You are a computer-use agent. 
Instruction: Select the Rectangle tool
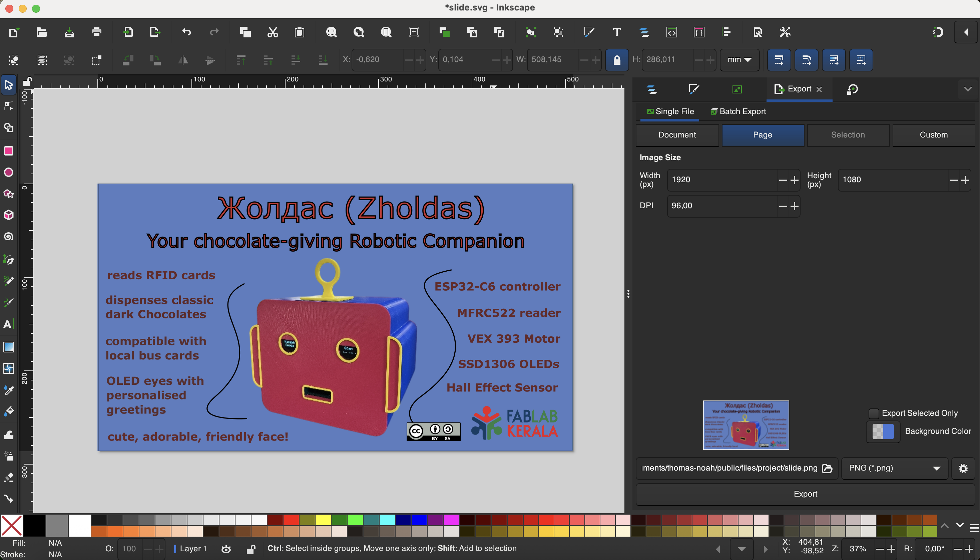[8, 151]
